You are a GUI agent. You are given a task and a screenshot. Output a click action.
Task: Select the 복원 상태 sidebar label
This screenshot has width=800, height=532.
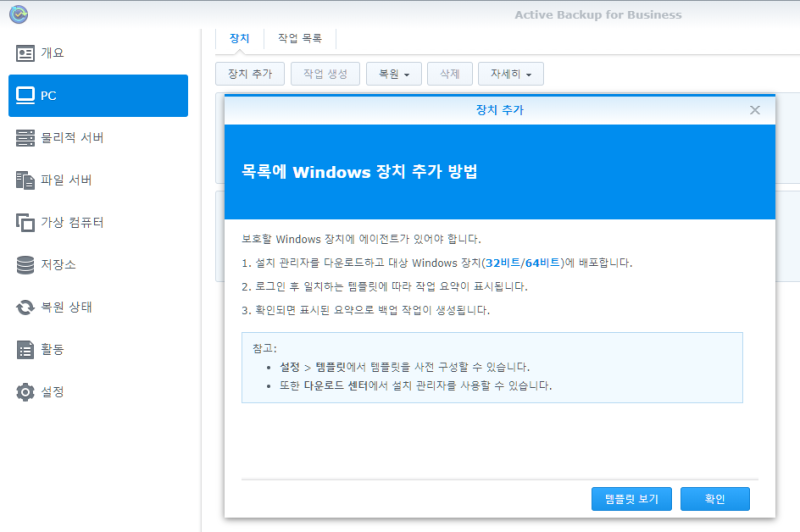click(x=66, y=307)
